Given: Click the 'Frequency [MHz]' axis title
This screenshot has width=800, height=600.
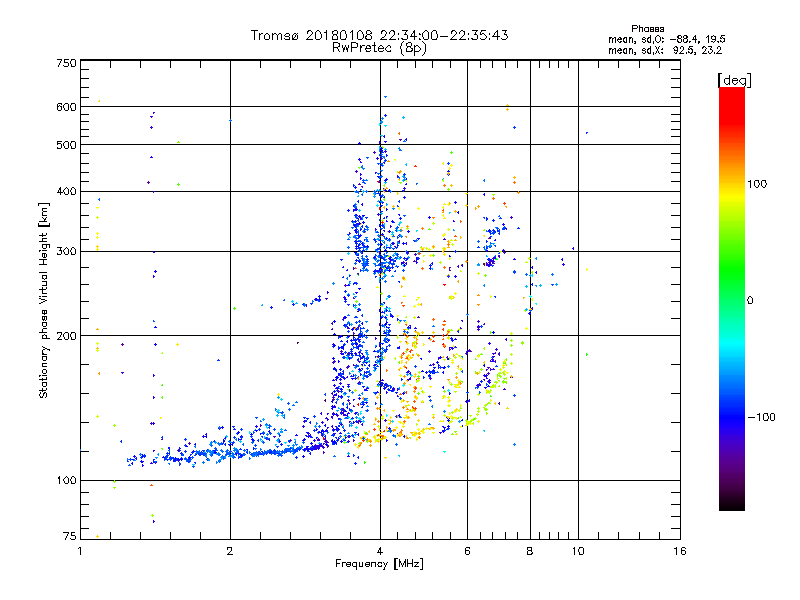Looking at the screenshot, I should click(379, 564).
